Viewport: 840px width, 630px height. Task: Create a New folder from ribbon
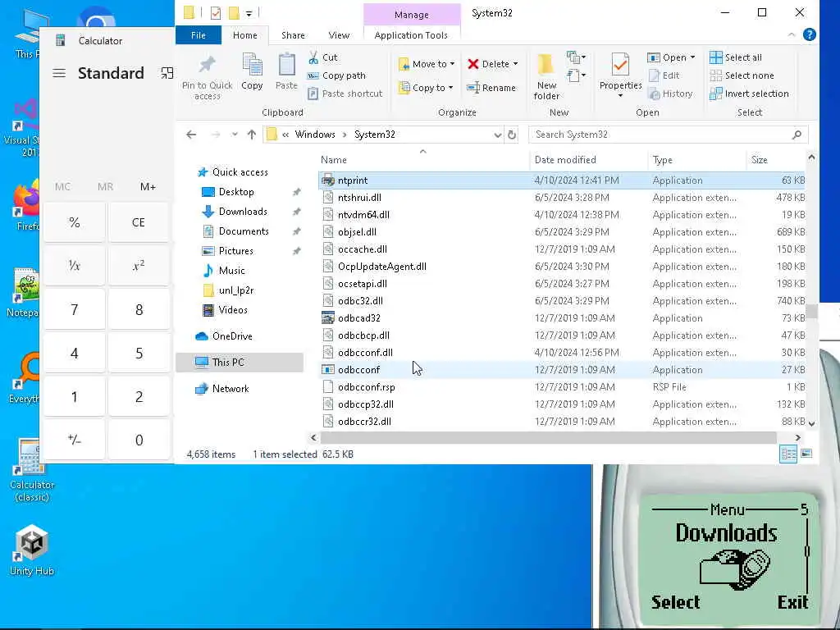pyautogui.click(x=546, y=76)
